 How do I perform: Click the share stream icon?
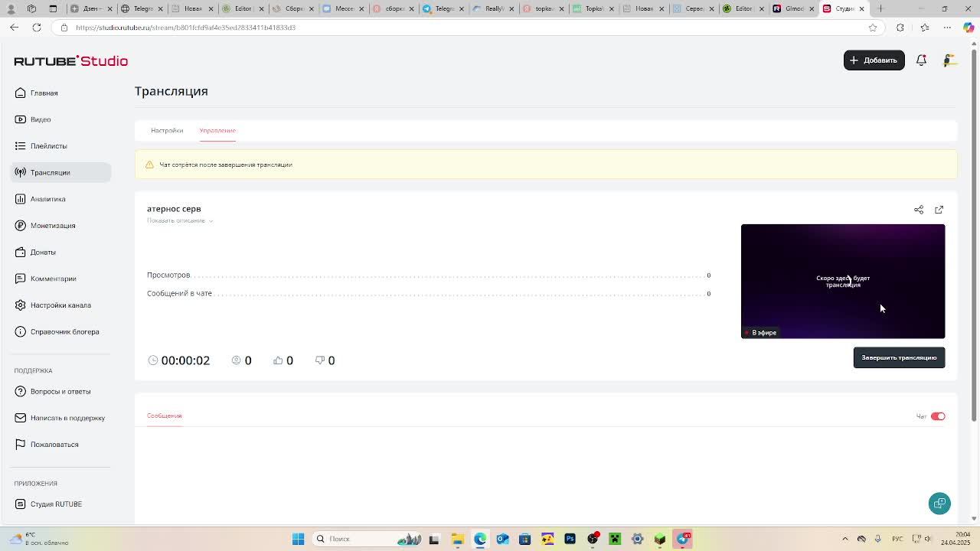[919, 210]
